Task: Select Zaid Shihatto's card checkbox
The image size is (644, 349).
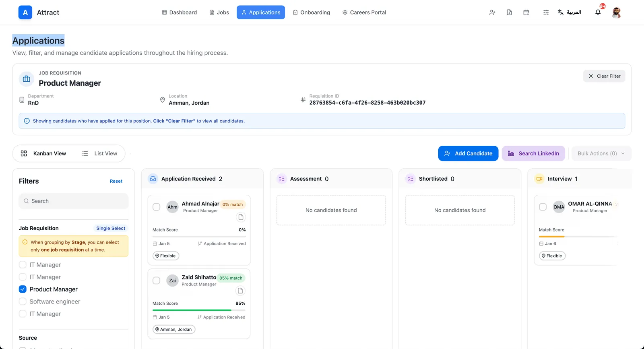Action: 157,281
